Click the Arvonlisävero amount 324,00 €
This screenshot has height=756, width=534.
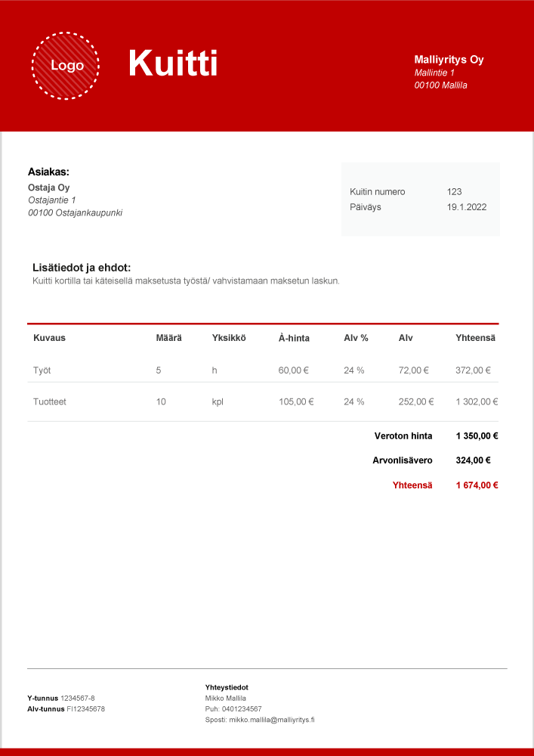pyautogui.click(x=473, y=460)
